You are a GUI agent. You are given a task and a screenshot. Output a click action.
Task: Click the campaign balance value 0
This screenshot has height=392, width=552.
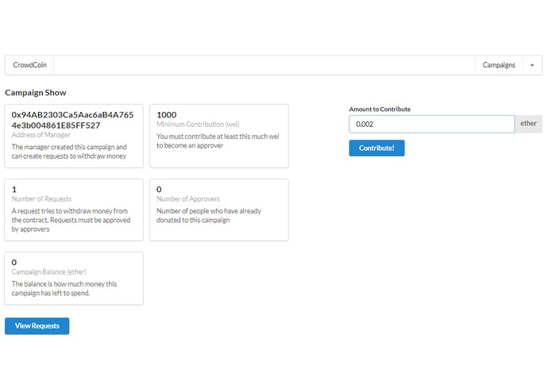14,263
